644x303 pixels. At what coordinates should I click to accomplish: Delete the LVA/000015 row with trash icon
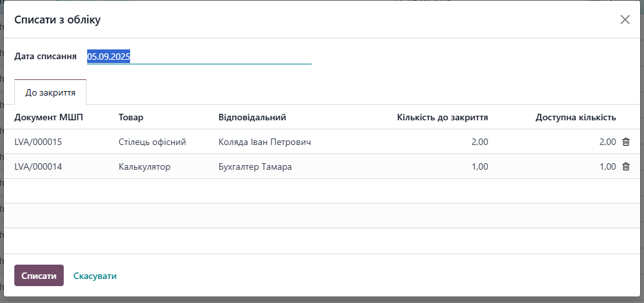(x=626, y=142)
